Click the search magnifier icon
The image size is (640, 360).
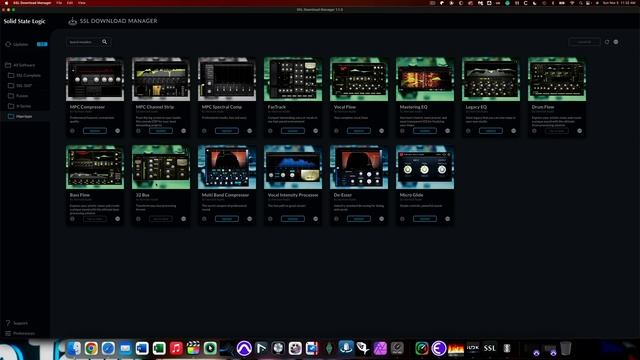click(104, 42)
